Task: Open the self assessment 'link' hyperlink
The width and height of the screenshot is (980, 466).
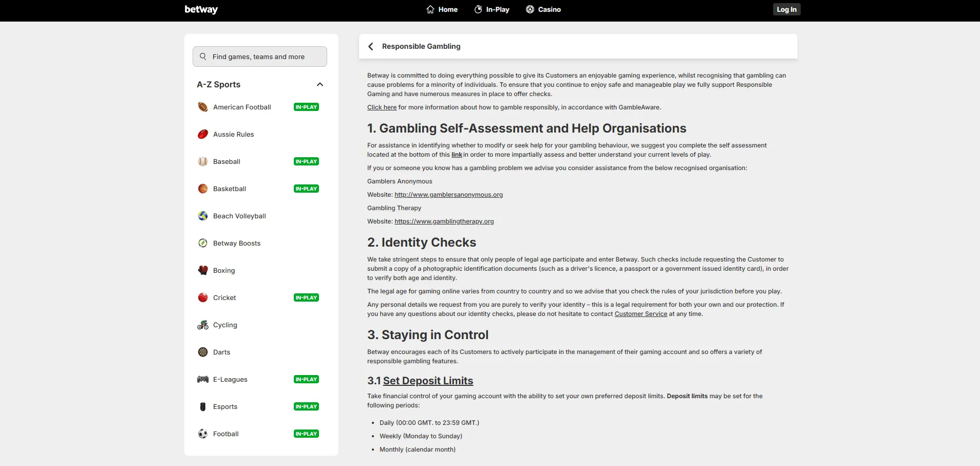Action: tap(457, 155)
